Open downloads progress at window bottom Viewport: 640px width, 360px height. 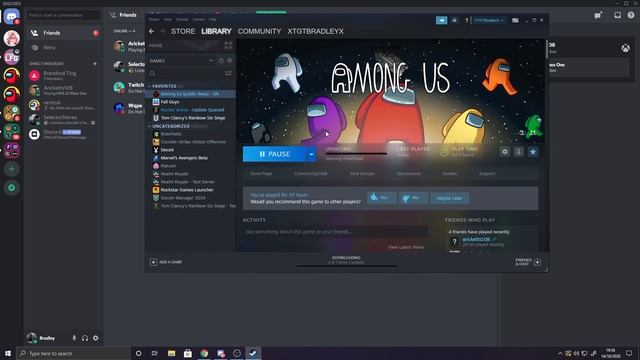point(347,261)
